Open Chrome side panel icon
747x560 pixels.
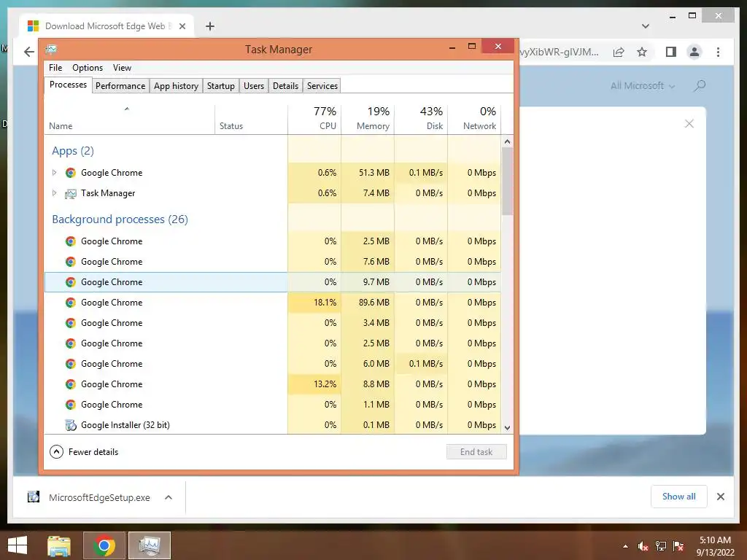(x=671, y=52)
